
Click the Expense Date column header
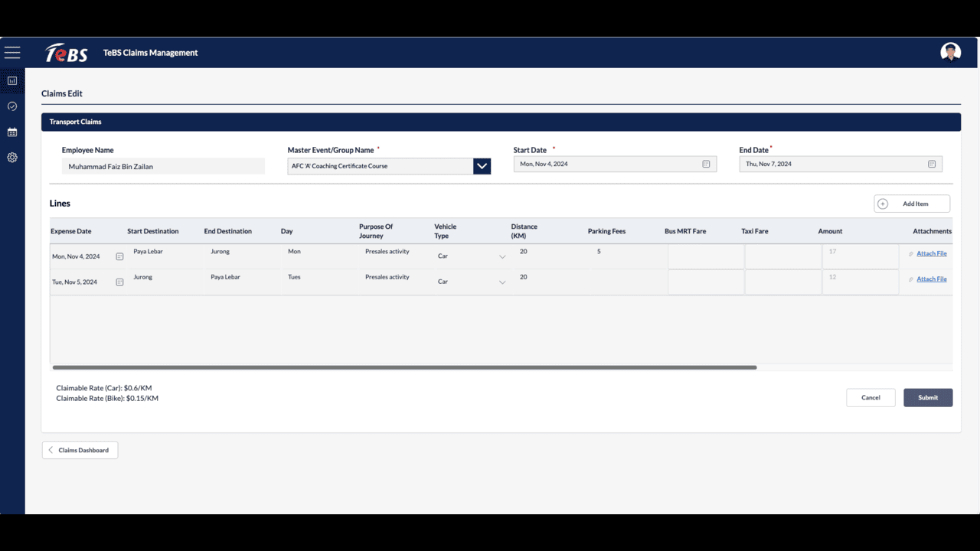(71, 231)
